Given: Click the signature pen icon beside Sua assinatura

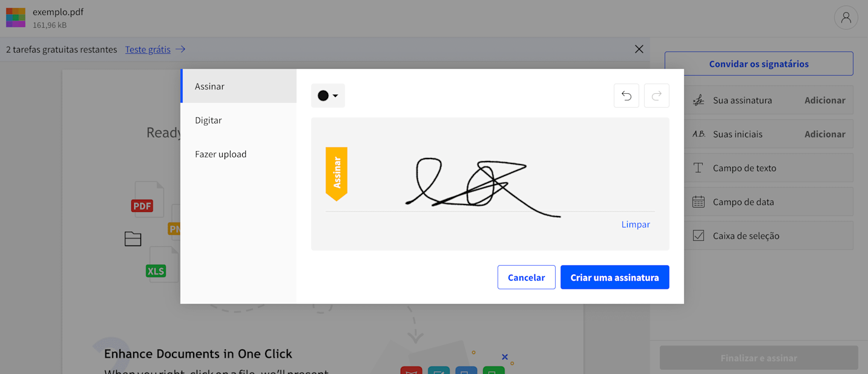Looking at the screenshot, I should click(x=699, y=100).
